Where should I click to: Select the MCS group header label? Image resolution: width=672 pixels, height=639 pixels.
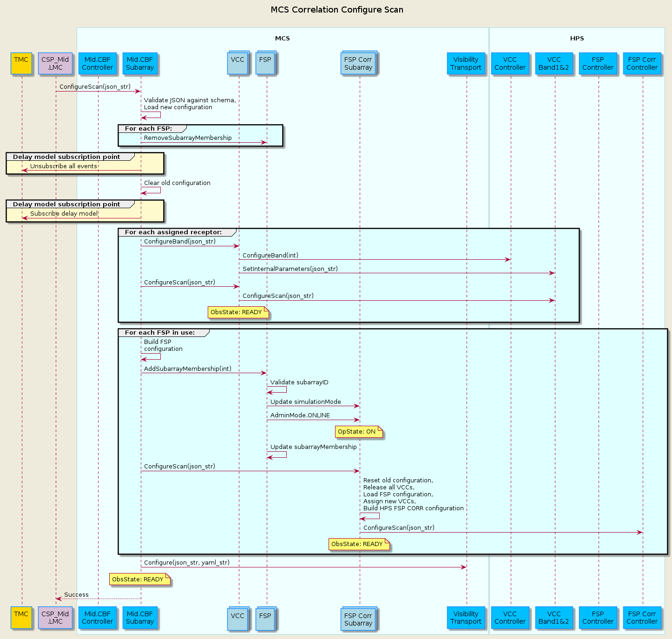pos(282,39)
